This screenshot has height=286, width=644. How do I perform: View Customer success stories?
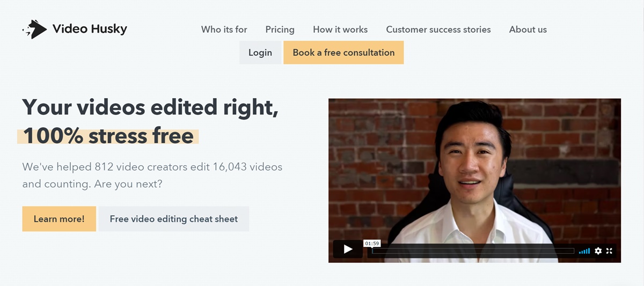point(438,30)
